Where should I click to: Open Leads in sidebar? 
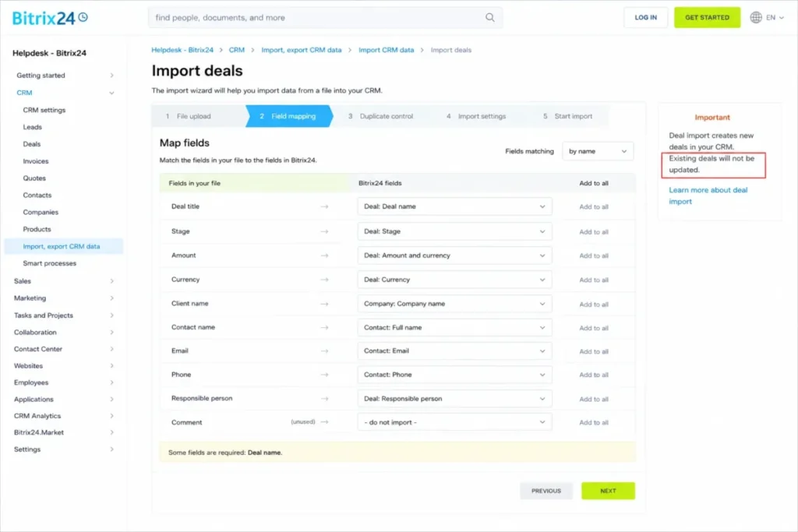pos(32,127)
